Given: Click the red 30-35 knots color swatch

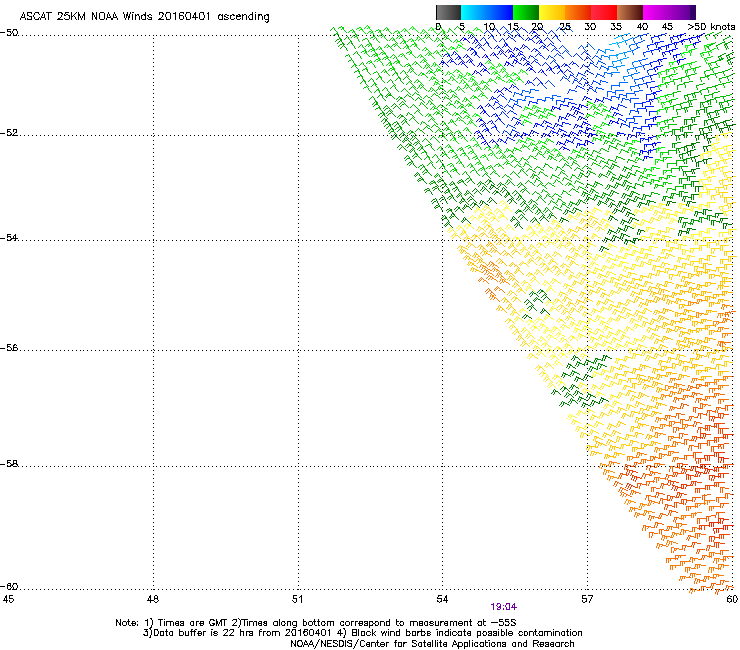Looking at the screenshot, I should point(604,12).
